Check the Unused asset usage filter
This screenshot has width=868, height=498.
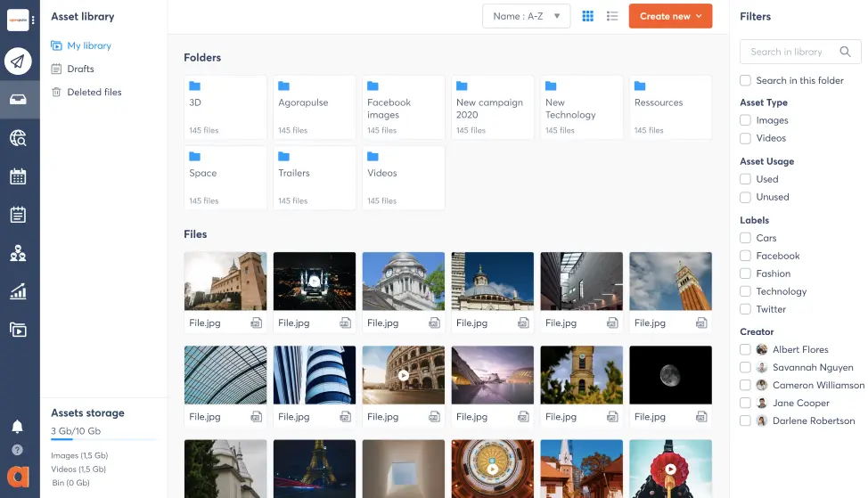745,197
